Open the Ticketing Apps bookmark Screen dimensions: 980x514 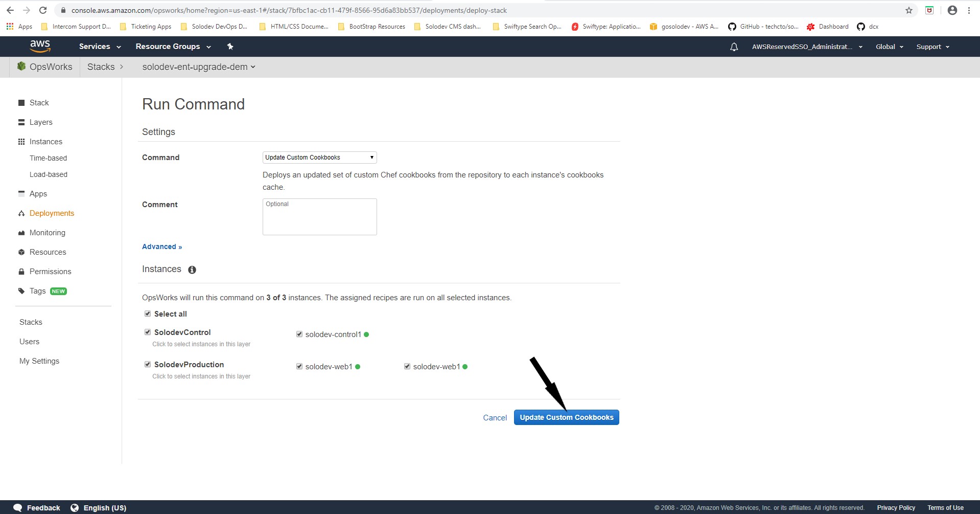[x=146, y=27]
